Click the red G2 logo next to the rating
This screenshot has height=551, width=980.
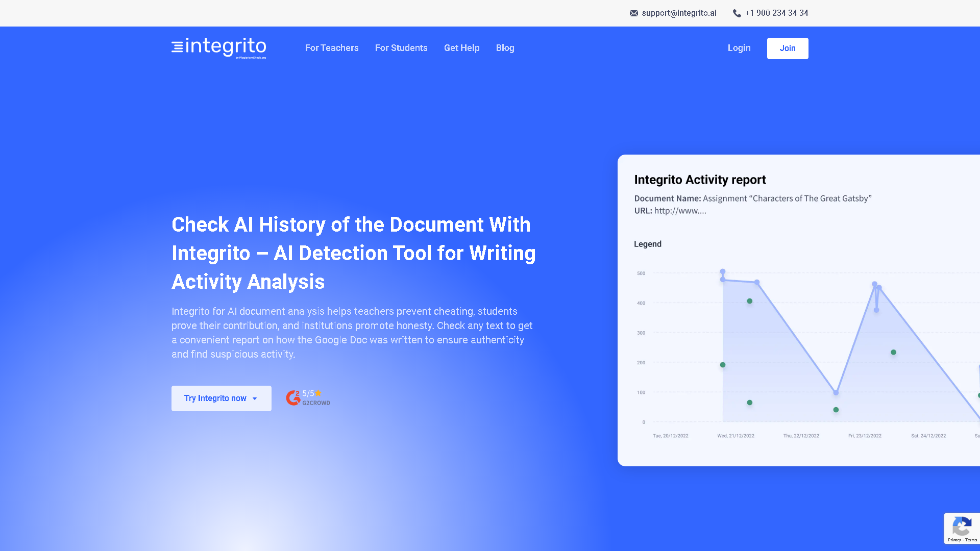pyautogui.click(x=293, y=397)
